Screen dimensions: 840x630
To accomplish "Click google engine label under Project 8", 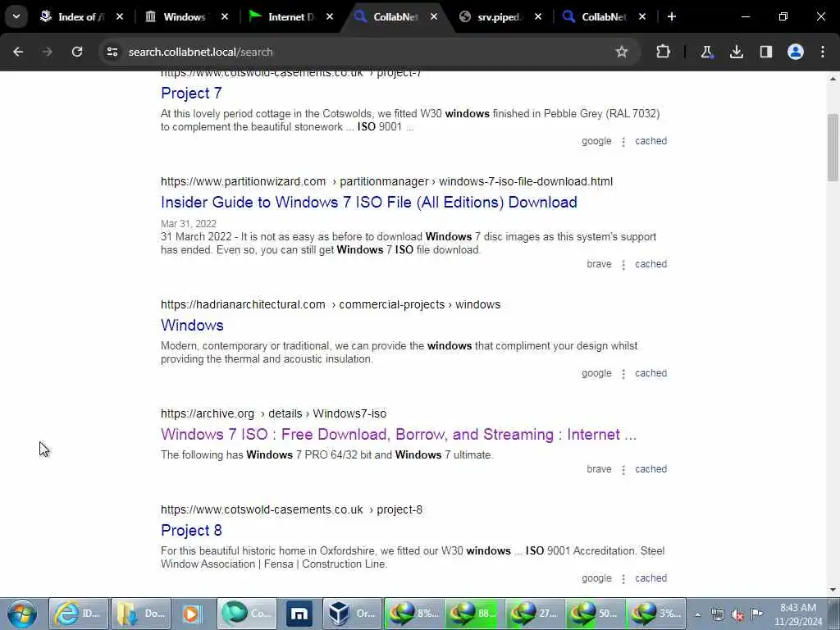I will click(x=596, y=578).
